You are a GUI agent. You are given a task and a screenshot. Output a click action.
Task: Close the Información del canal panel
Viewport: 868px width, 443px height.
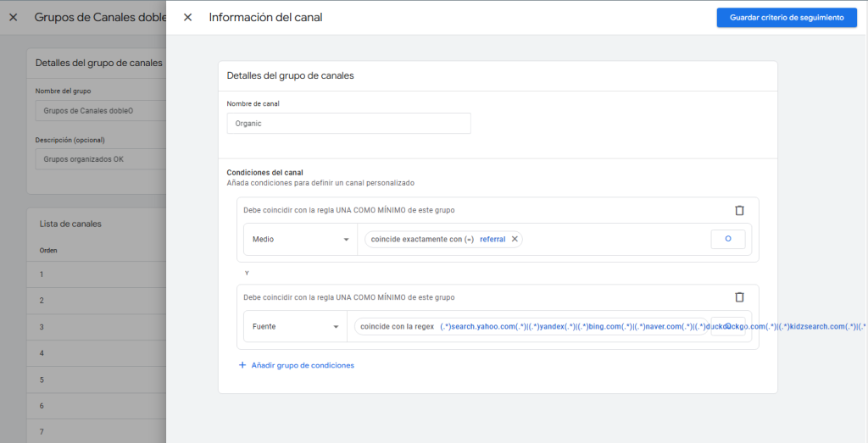point(187,18)
